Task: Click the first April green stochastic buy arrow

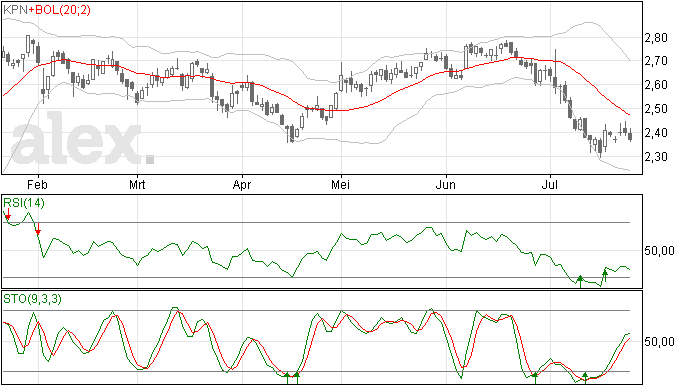Action: (287, 378)
